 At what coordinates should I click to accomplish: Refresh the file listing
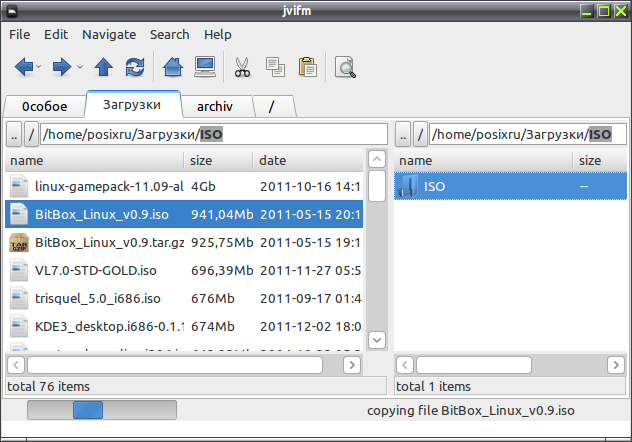pos(135,66)
